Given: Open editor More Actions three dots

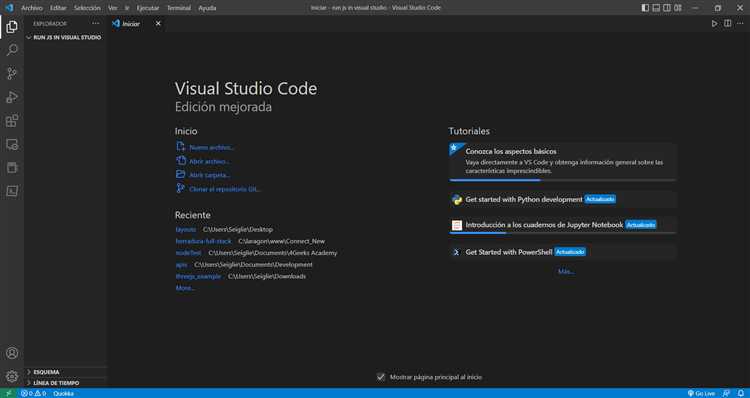Looking at the screenshot, I should coord(740,23).
